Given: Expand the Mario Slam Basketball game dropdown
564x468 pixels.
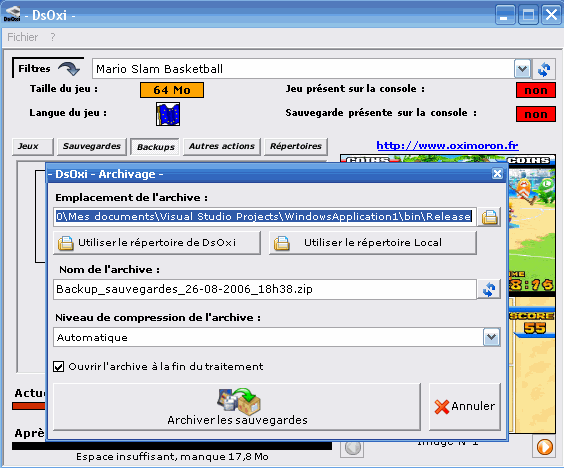Looking at the screenshot, I should point(522,69).
